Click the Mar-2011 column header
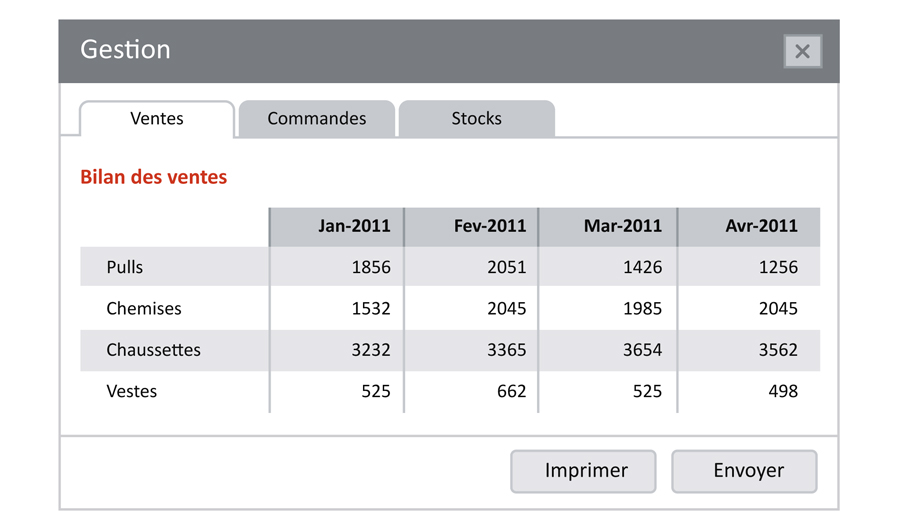The image size is (900, 526). point(622,226)
